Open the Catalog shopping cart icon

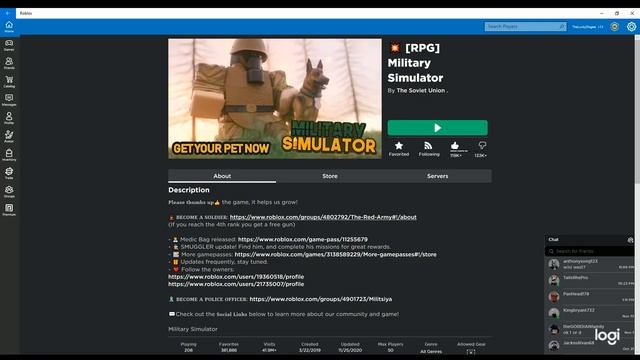coord(9,82)
